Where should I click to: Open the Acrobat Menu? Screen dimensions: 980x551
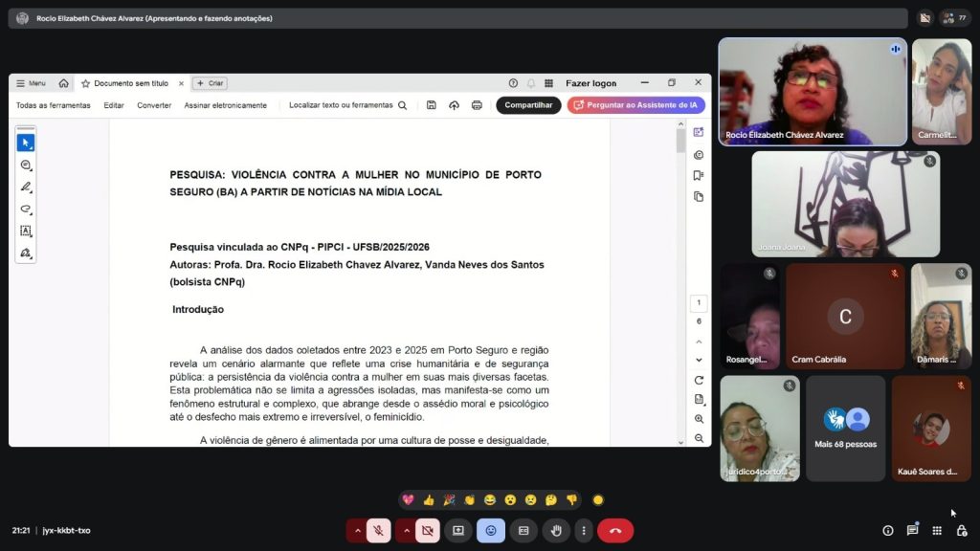tap(31, 83)
